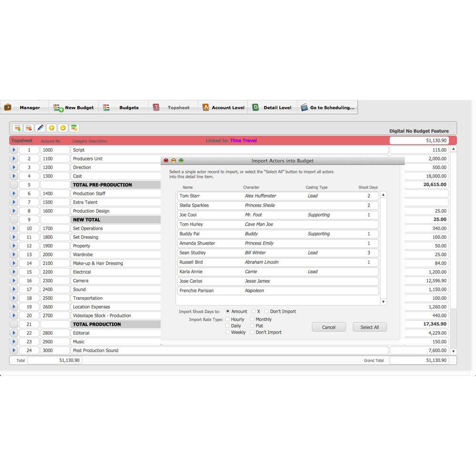
Task: Expand the Music row disclosure triangle
Action: coord(14,342)
